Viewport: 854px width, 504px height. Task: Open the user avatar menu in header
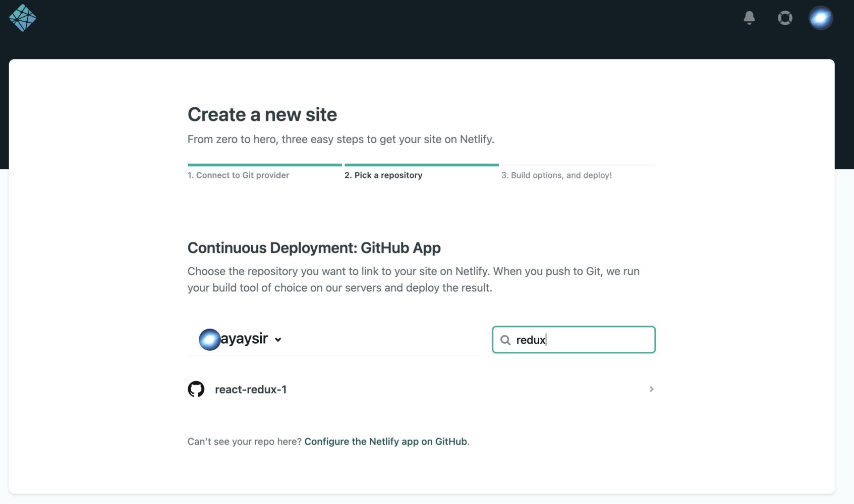point(820,18)
